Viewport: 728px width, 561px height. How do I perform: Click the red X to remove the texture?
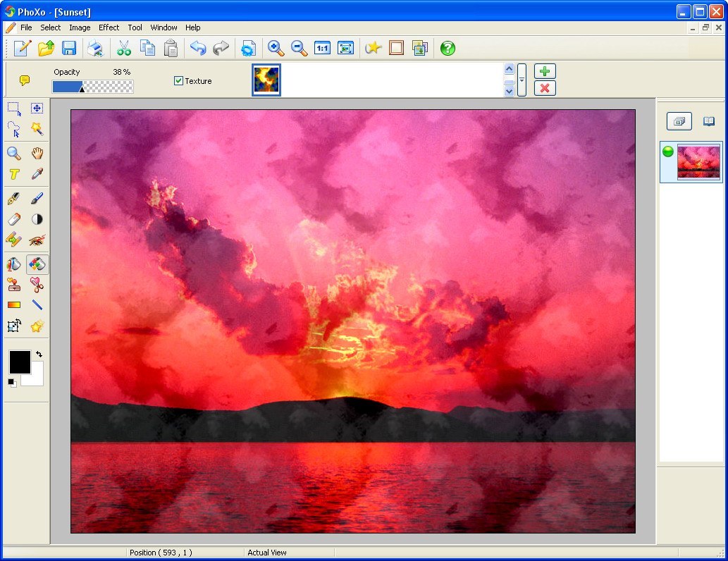(545, 88)
